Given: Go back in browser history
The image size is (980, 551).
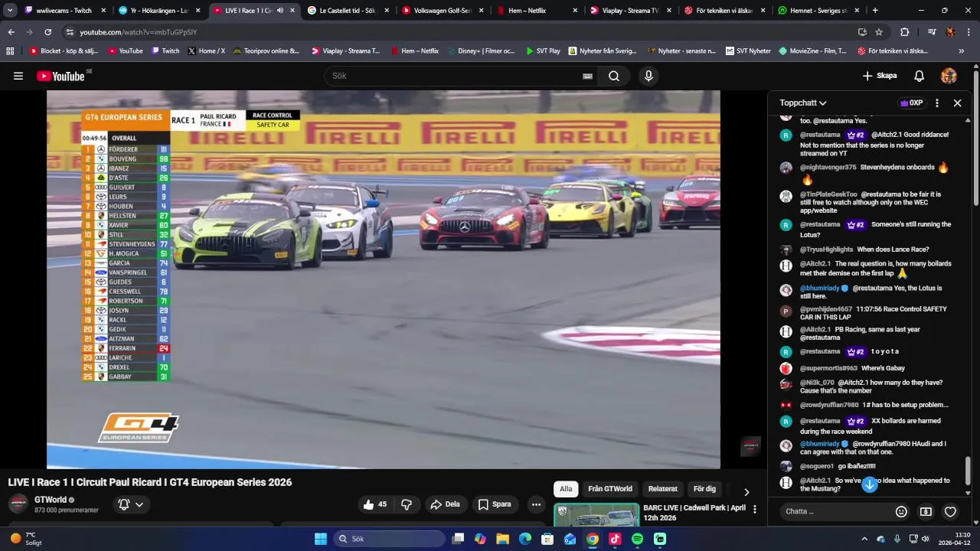Looking at the screenshot, I should [x=11, y=32].
